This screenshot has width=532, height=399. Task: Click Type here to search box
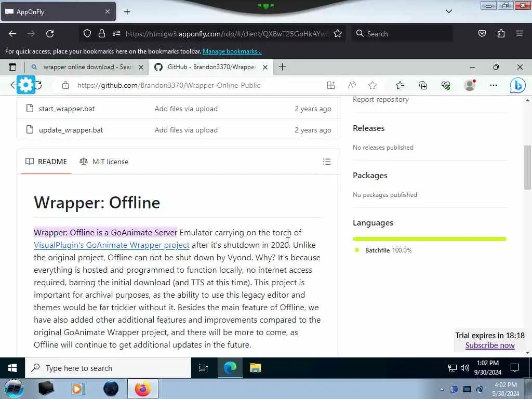pyautogui.click(x=108, y=368)
